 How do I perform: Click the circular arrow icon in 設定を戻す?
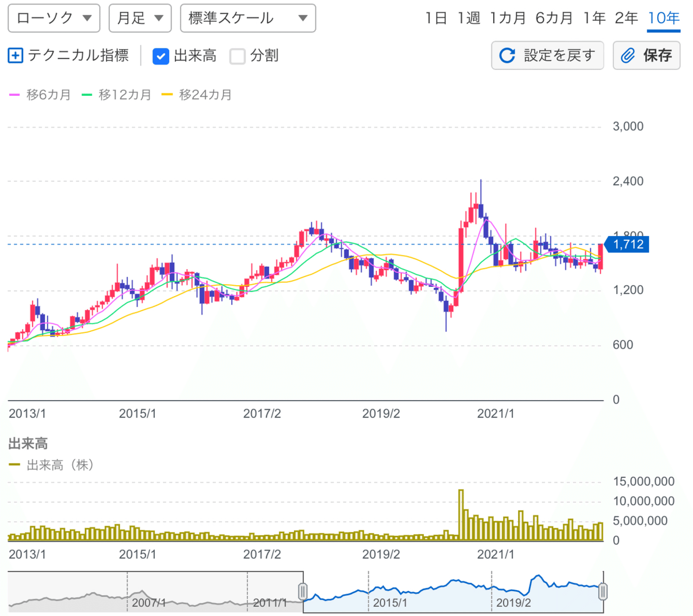pyautogui.click(x=507, y=55)
